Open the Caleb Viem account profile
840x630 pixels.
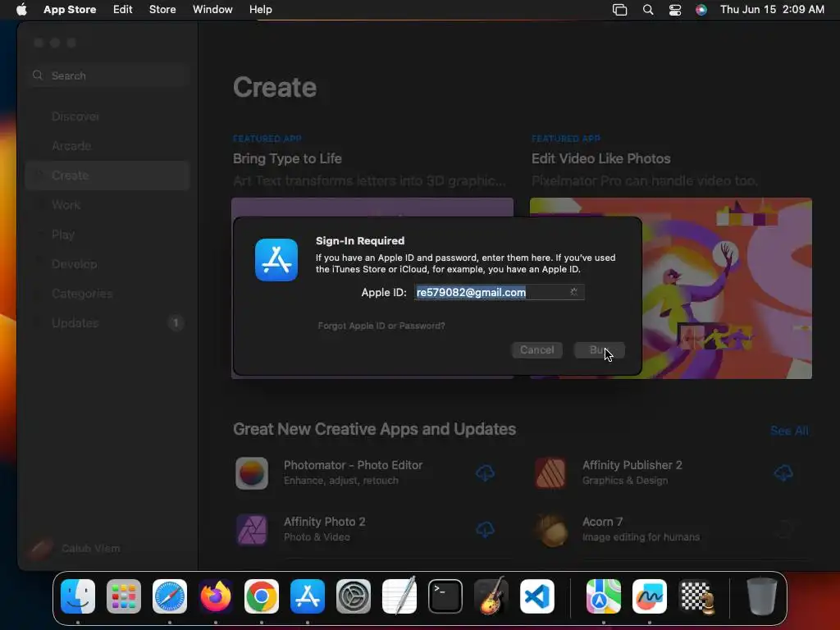click(x=75, y=548)
